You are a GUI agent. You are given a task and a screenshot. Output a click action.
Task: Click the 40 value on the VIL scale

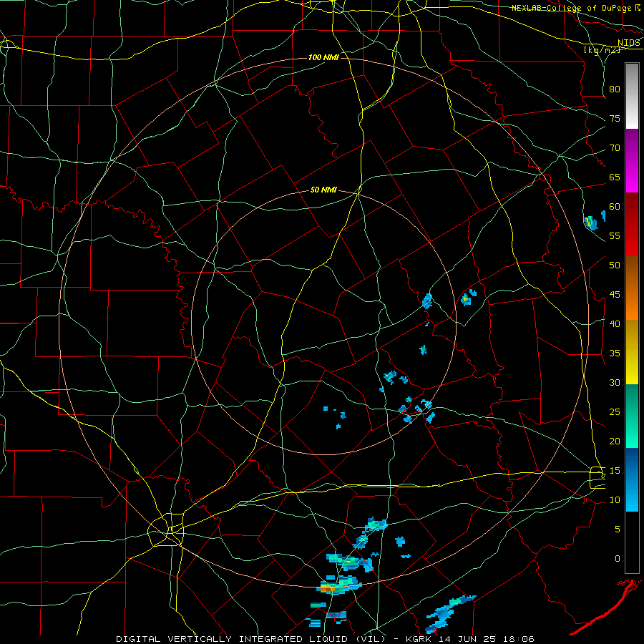[x=615, y=324]
